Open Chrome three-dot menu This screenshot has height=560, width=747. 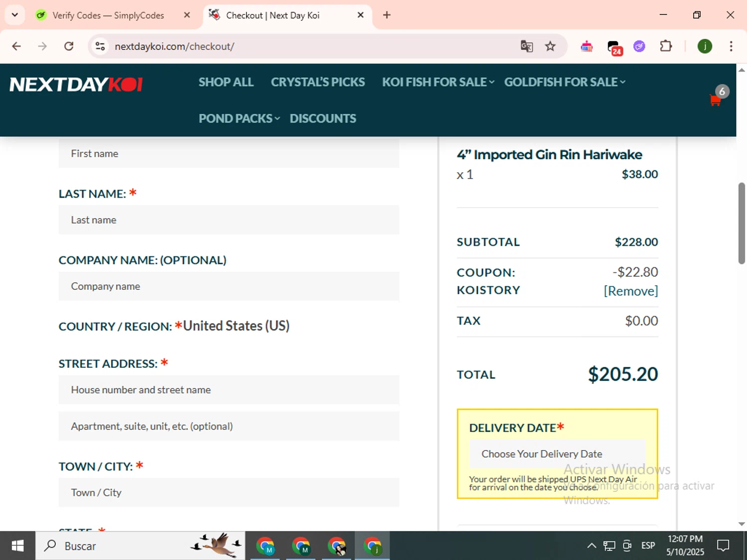pyautogui.click(x=731, y=46)
